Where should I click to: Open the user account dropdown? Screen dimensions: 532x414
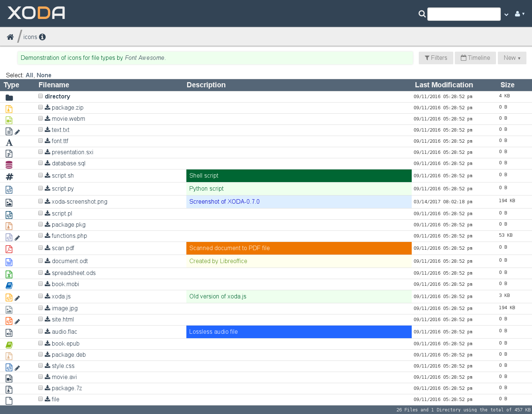click(519, 14)
